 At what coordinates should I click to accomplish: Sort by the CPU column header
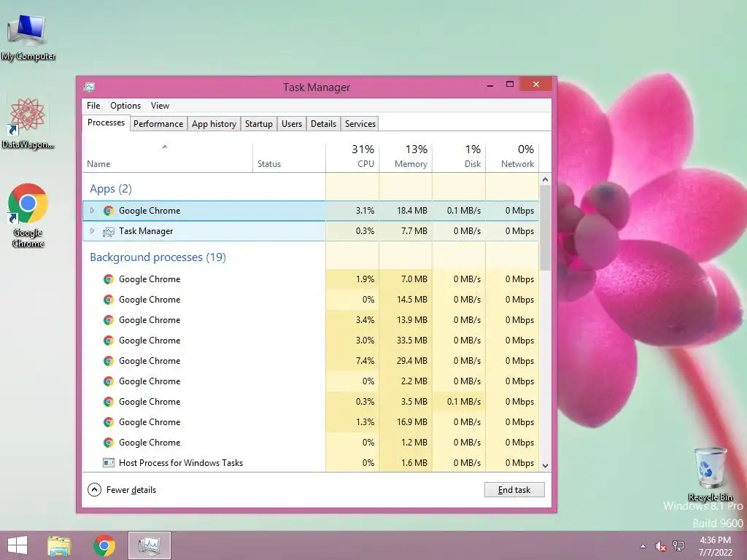pos(352,157)
